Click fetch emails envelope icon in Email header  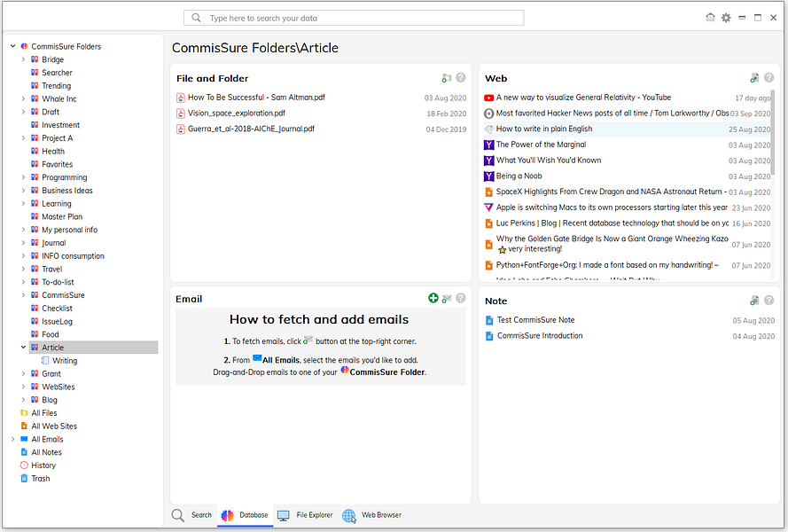pos(446,299)
